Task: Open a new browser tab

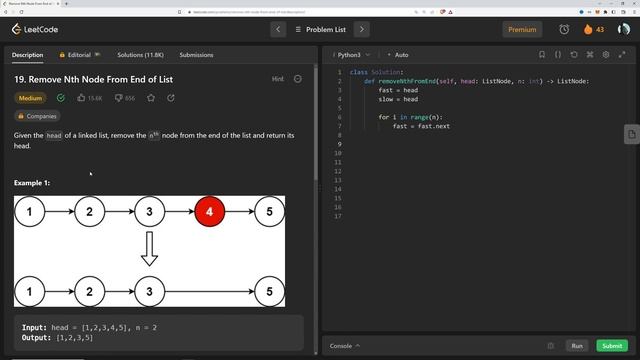Action: coord(66,3)
